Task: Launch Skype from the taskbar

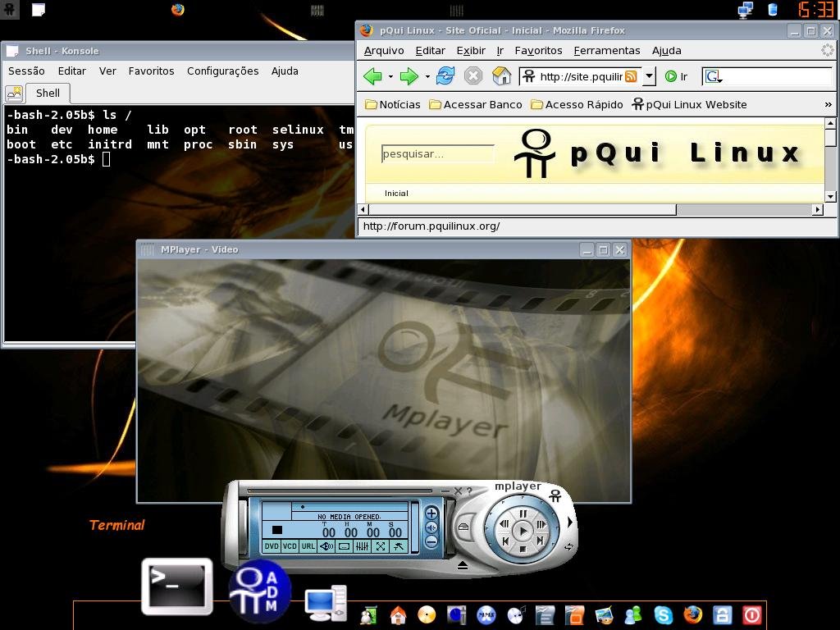Action: point(664,614)
